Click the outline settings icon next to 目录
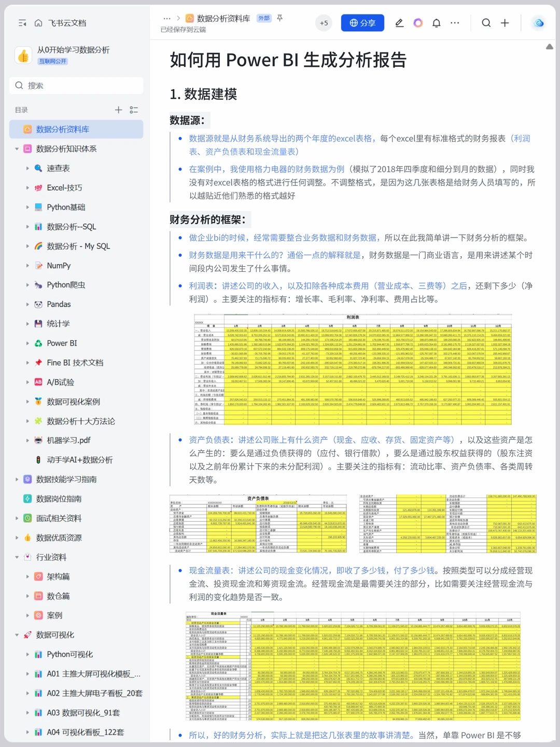The width and height of the screenshot is (560, 747). (x=133, y=109)
